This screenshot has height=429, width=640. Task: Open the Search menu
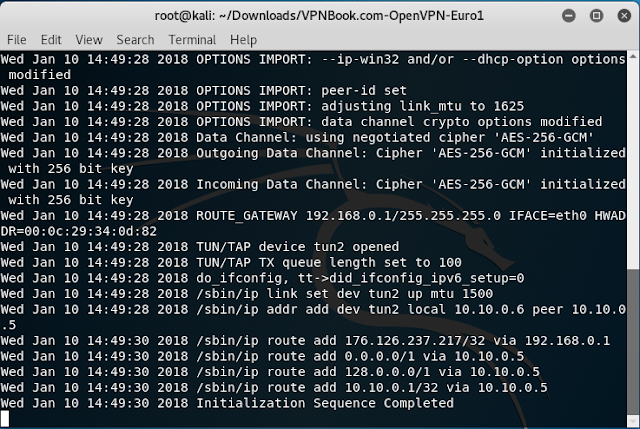135,40
